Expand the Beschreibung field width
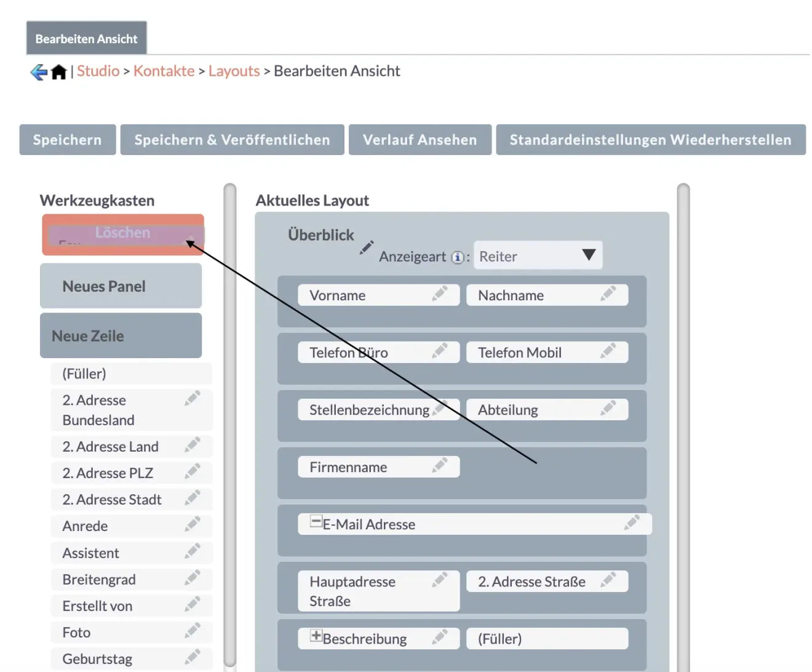 point(316,636)
